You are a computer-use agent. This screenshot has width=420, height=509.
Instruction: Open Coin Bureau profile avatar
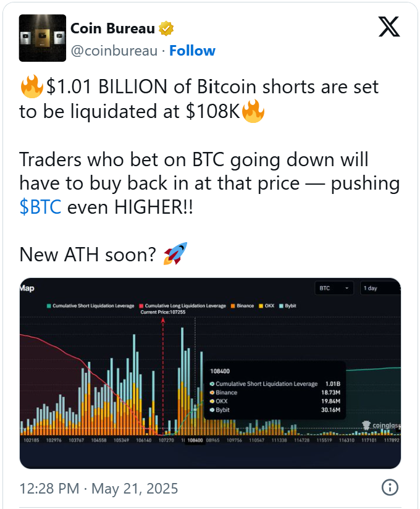pos(43,38)
